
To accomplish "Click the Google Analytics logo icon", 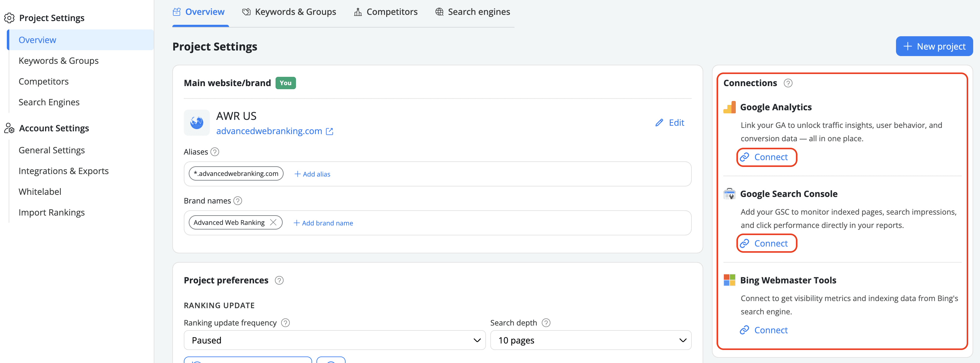I will (x=729, y=107).
